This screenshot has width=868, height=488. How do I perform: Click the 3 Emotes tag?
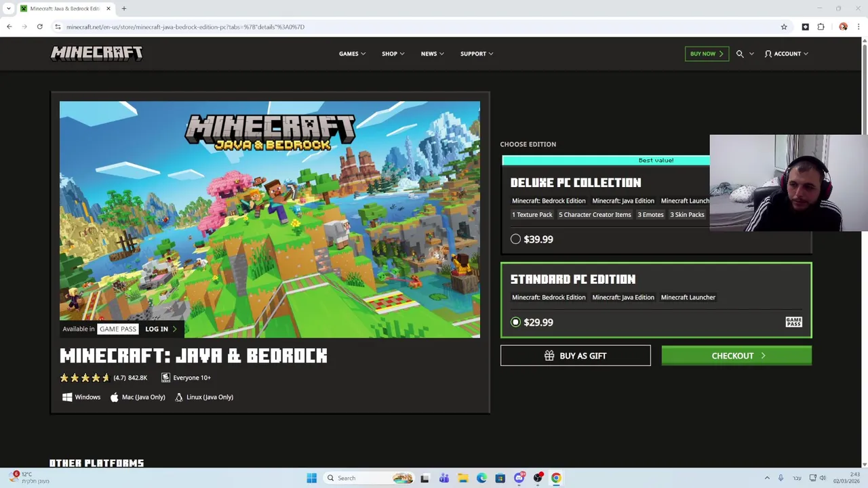(x=650, y=214)
